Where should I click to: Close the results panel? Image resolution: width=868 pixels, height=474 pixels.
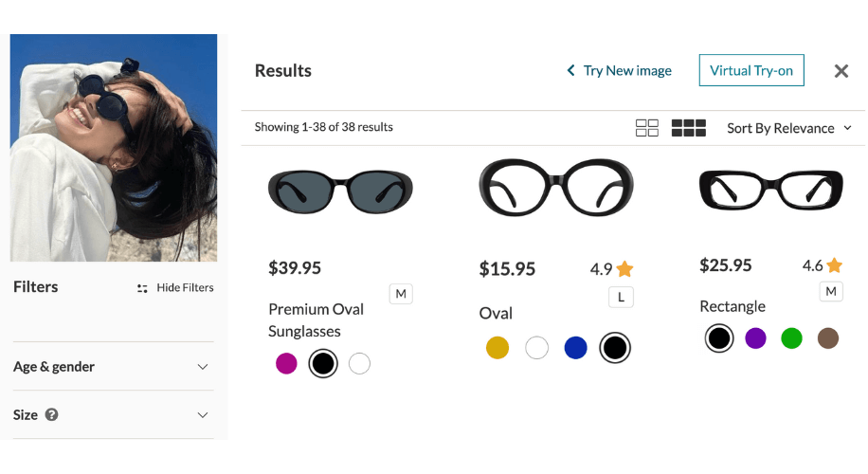[841, 71]
